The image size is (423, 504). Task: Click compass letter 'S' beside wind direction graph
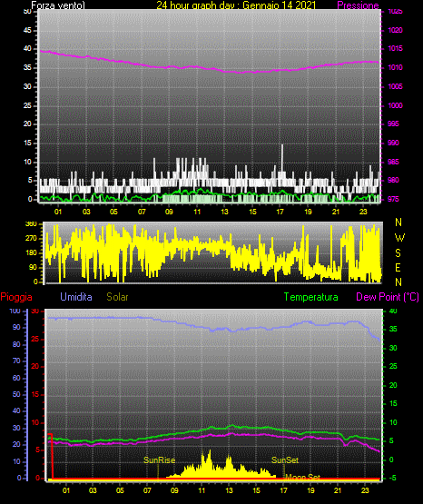[x=398, y=253]
